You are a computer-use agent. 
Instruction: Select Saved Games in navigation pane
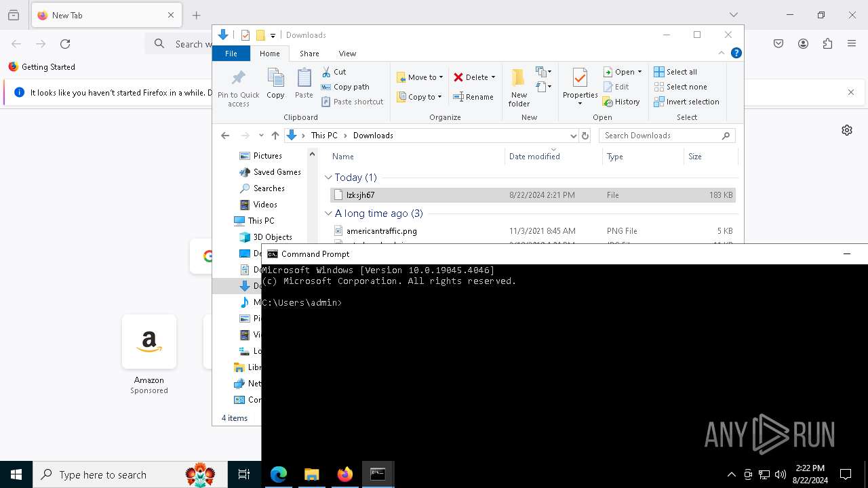pos(271,172)
